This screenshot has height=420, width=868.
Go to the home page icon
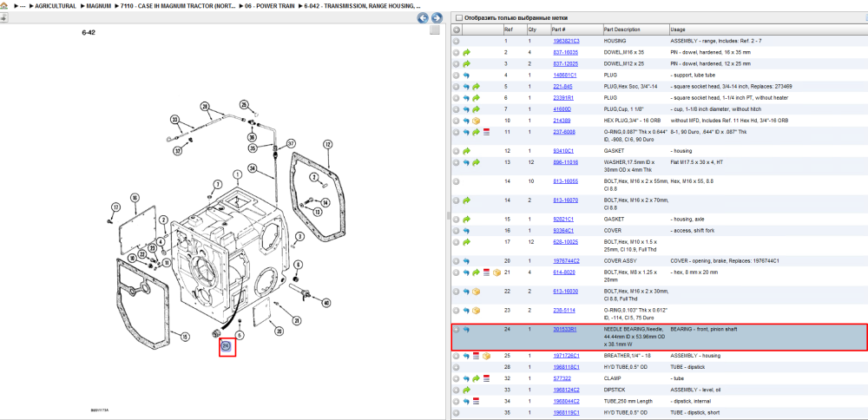[x=3, y=5]
